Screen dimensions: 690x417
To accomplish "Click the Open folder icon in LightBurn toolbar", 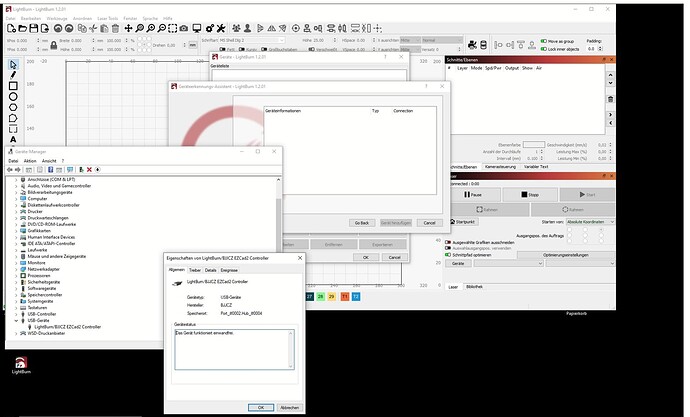I will click(x=22, y=29).
